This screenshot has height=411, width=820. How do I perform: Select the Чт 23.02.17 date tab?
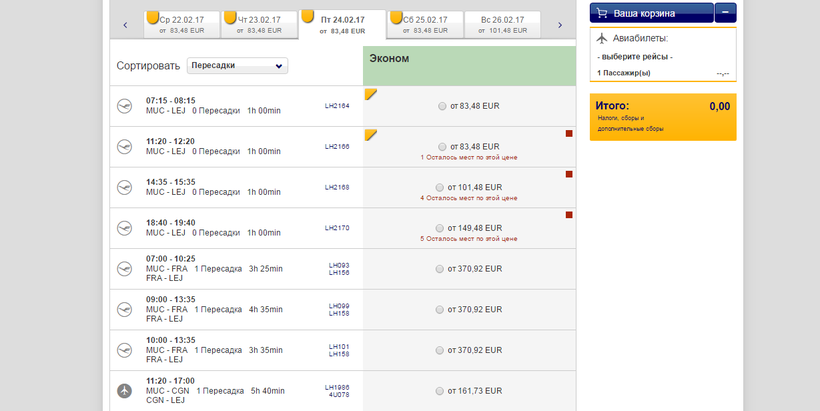(258, 25)
